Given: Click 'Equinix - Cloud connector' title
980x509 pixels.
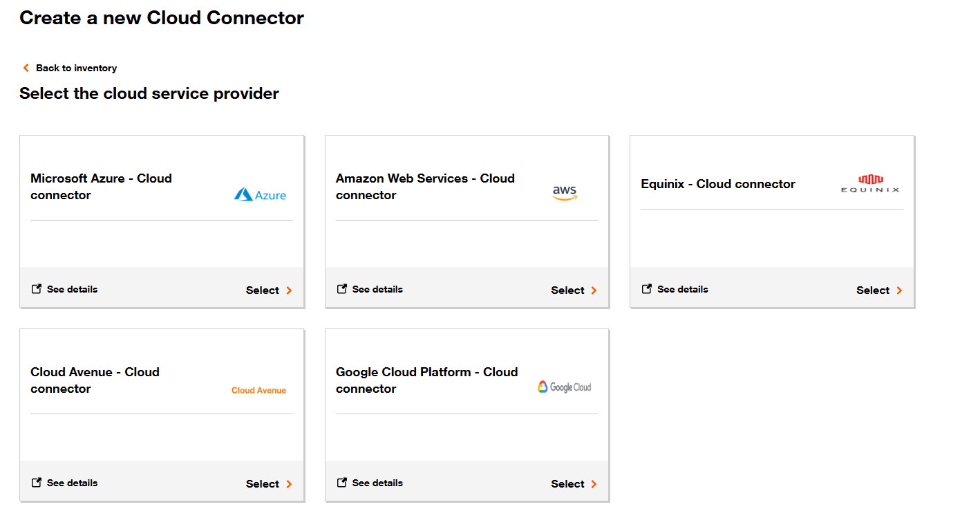Looking at the screenshot, I should point(718,184).
